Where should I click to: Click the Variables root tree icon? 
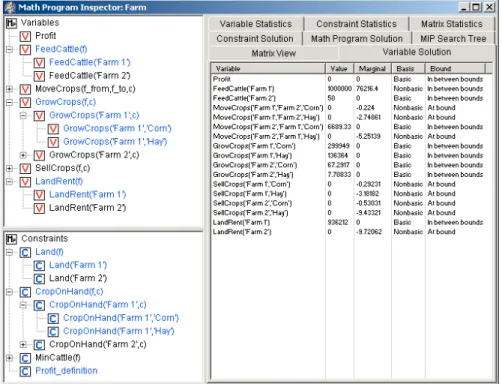(x=11, y=23)
